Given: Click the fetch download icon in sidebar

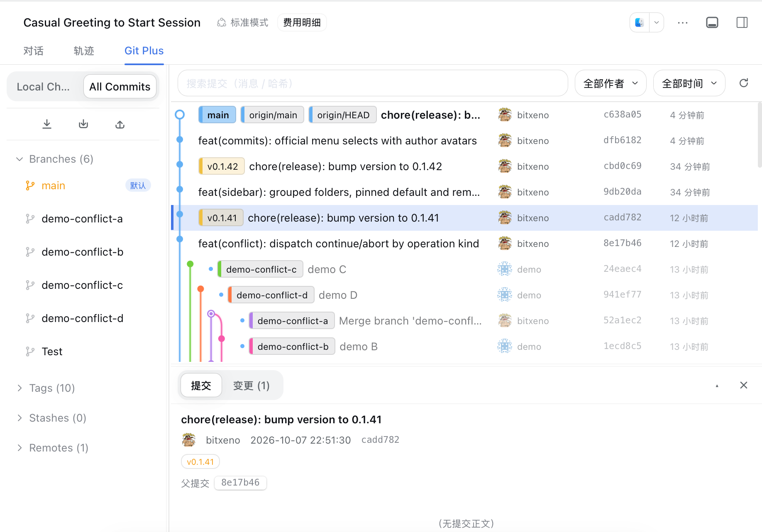Looking at the screenshot, I should click(47, 124).
